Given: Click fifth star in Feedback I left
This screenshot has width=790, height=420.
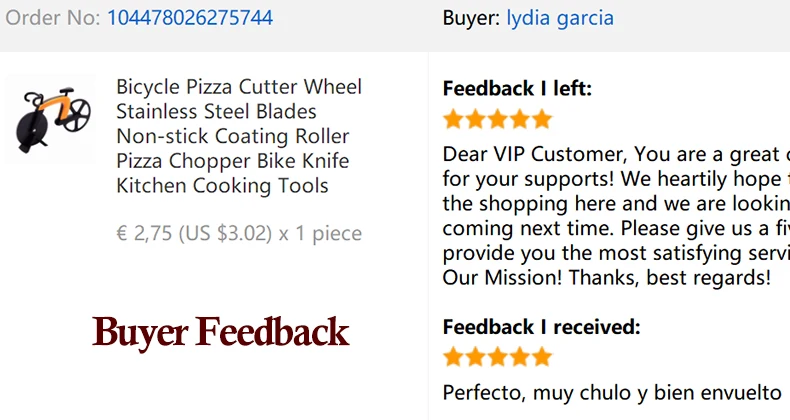Looking at the screenshot, I should pyautogui.click(x=542, y=119).
